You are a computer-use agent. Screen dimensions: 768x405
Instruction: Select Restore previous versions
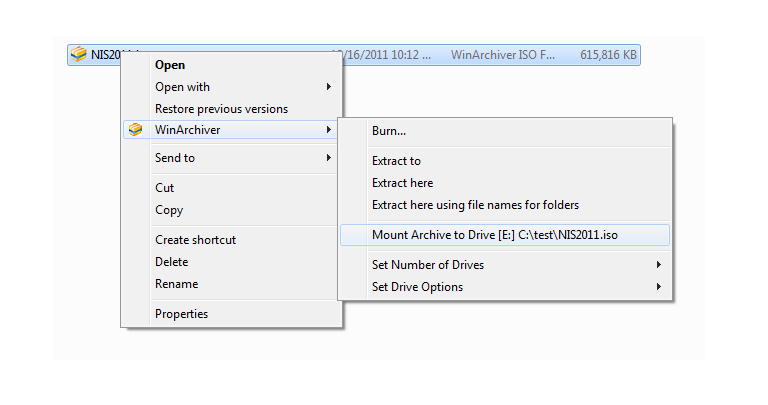221,109
